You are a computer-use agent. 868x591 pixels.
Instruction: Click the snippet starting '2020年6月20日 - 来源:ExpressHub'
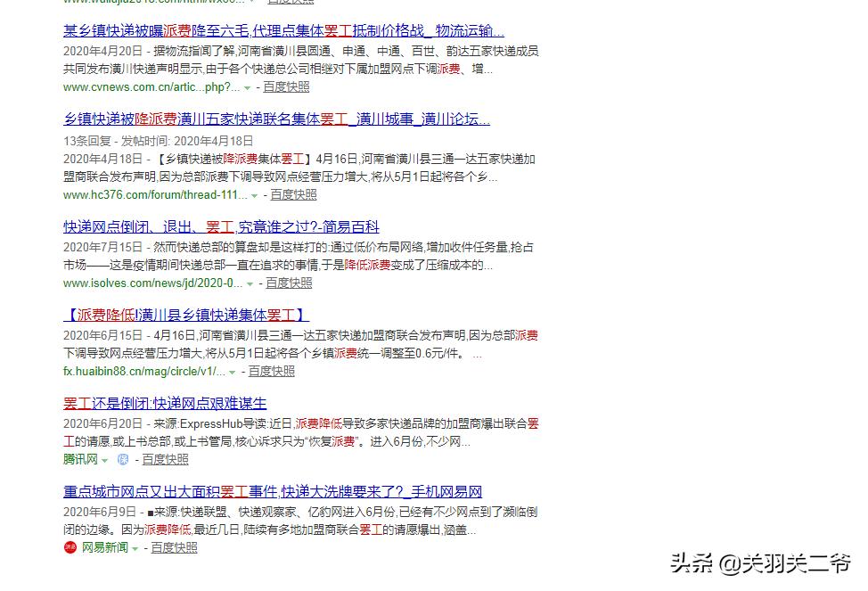click(x=300, y=432)
